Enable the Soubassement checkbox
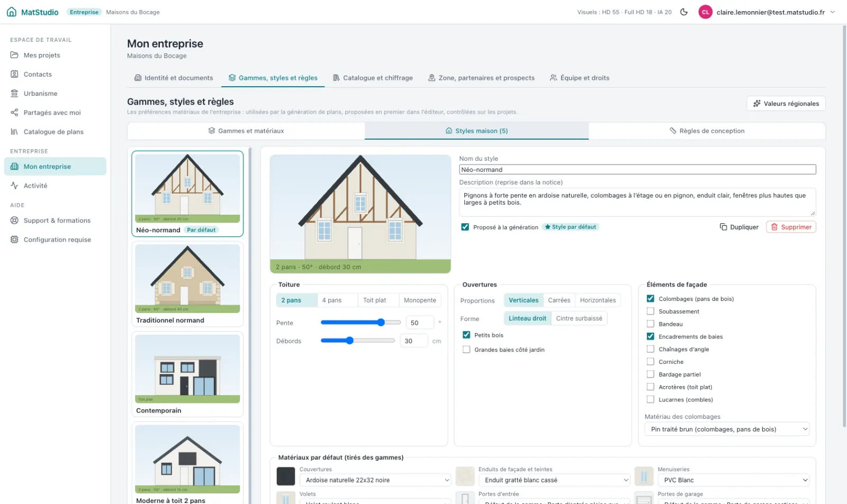Viewport: 847px width, 504px height. [x=651, y=311]
